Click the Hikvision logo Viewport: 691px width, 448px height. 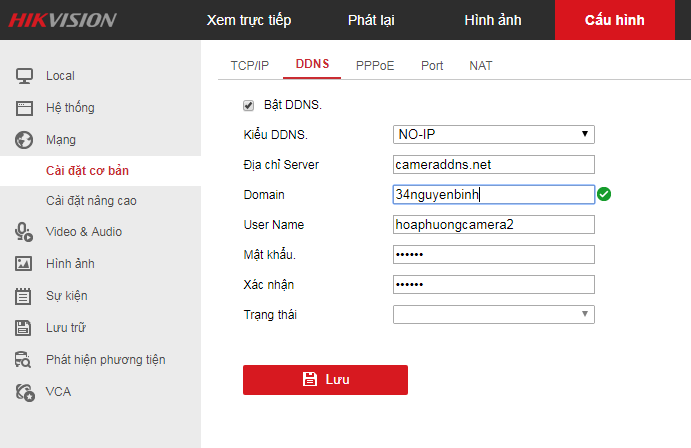[63, 20]
